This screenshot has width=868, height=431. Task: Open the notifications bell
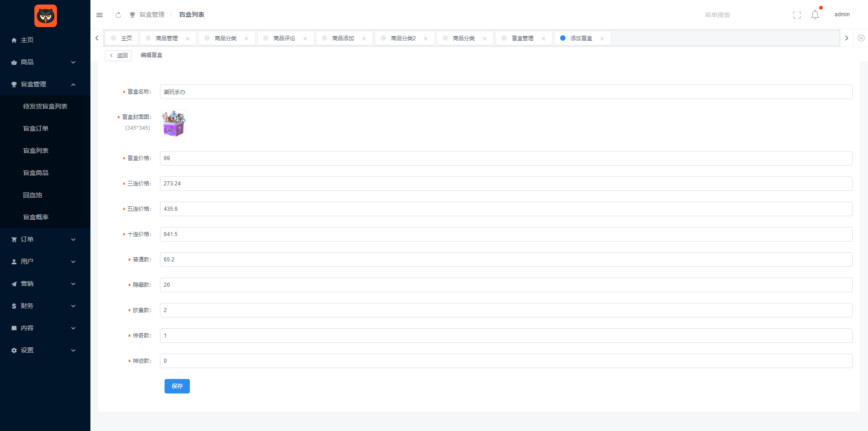[x=815, y=15]
